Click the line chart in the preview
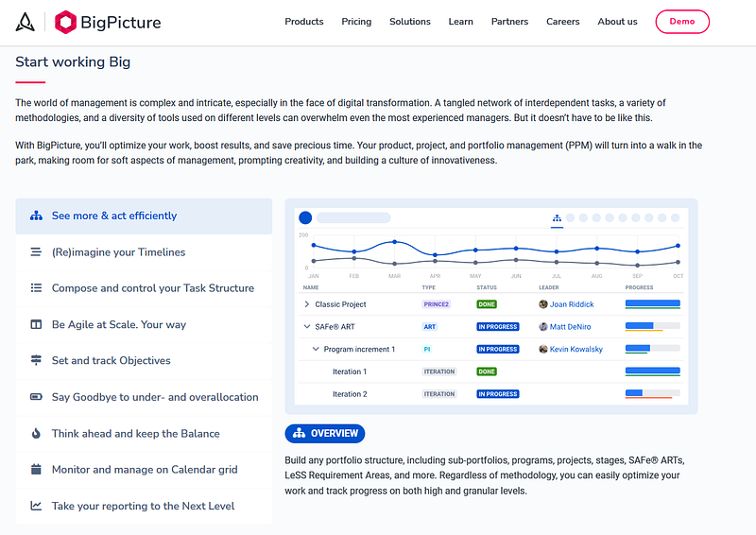Screen dimensions: 756x535 490,254
